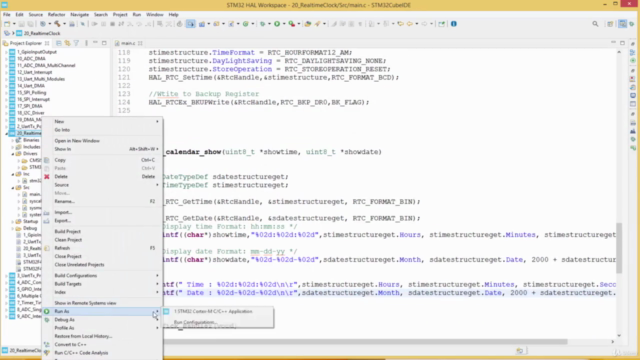Open the File menu
This screenshot has height=360, width=640.
point(7,14)
